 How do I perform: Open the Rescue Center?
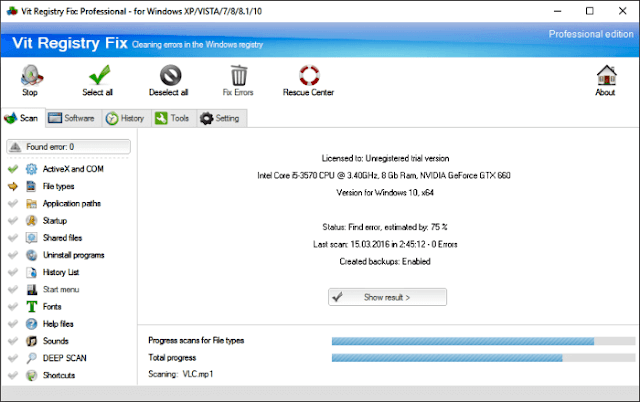[x=309, y=80]
